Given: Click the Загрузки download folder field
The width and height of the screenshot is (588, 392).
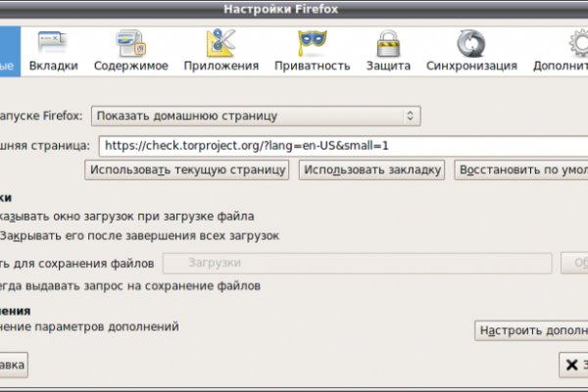Looking at the screenshot, I should 357,264.
